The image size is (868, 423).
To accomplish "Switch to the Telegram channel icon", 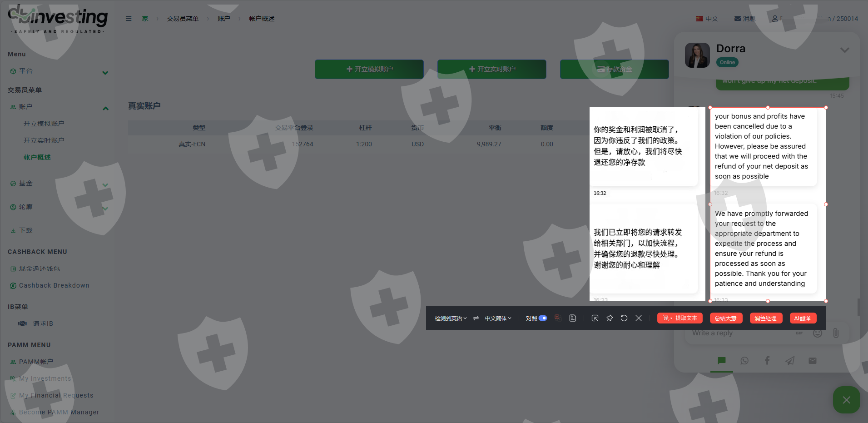I will 790,361.
